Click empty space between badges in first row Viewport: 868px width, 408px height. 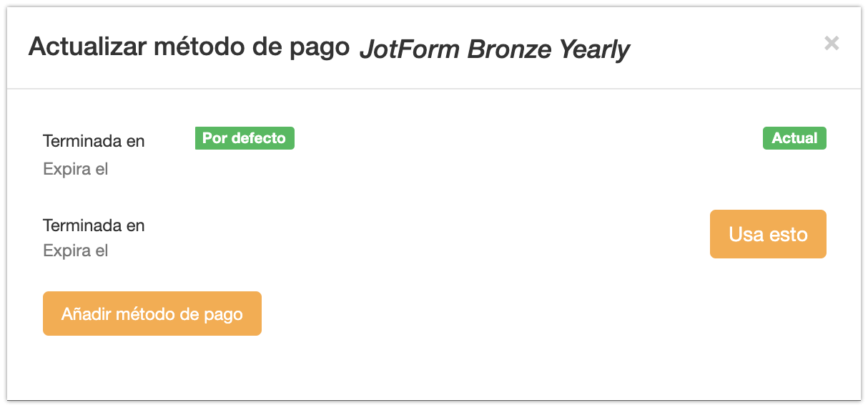tap(529, 138)
